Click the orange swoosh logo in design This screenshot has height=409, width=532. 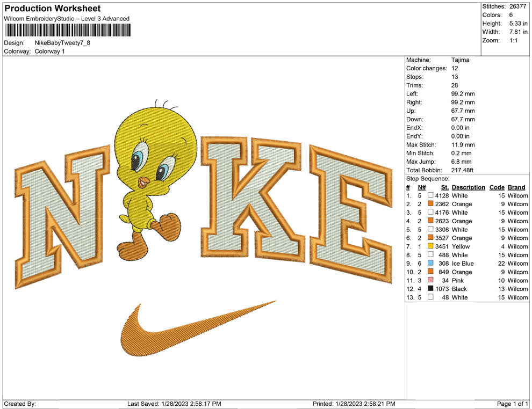pyautogui.click(x=198, y=328)
